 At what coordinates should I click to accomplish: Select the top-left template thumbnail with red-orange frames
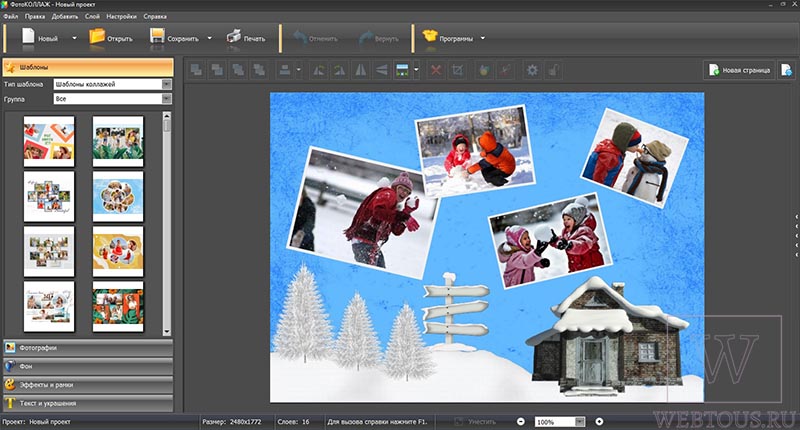49,141
